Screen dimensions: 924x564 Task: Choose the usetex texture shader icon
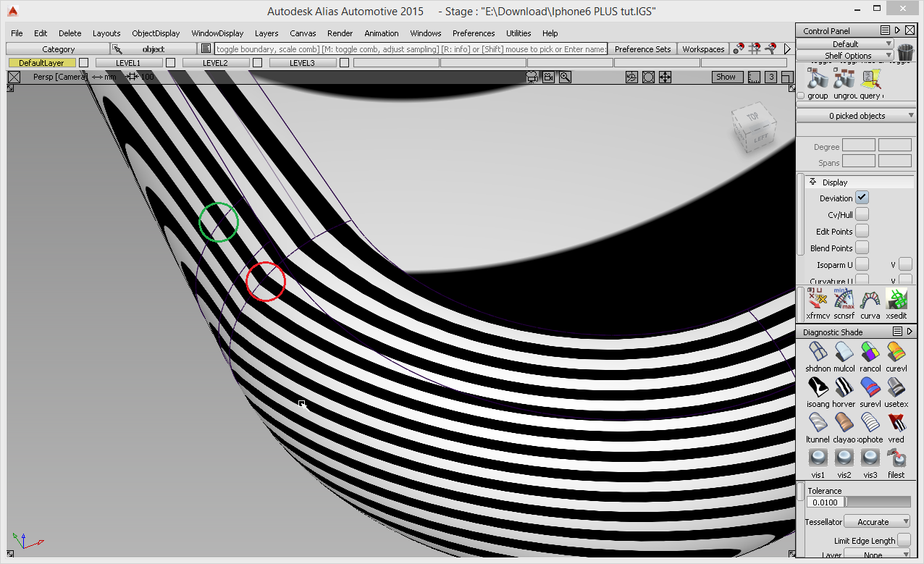click(896, 387)
